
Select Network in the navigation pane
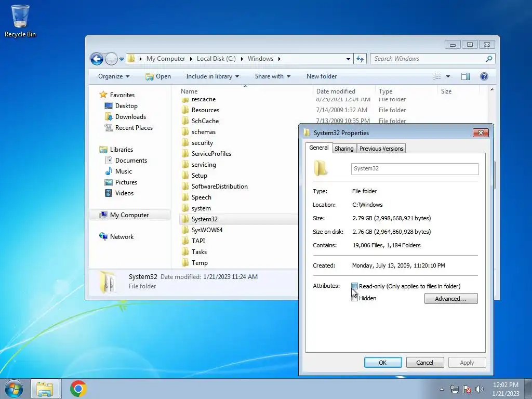tap(116, 236)
